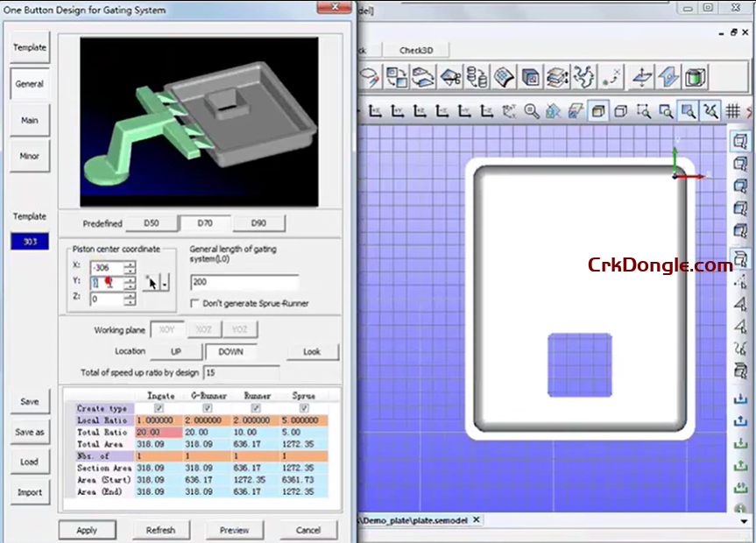
Task: Open the Check3D toolbar tab
Action: pyautogui.click(x=415, y=50)
